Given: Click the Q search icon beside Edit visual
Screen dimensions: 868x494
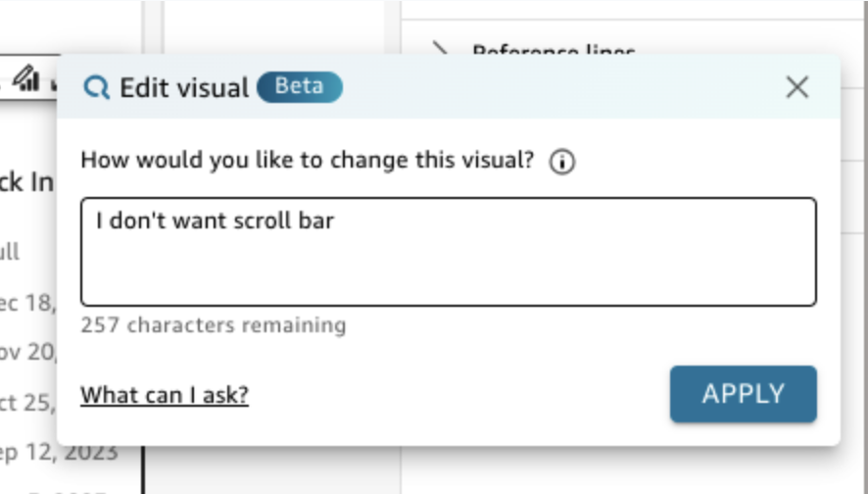Looking at the screenshot, I should click(97, 88).
